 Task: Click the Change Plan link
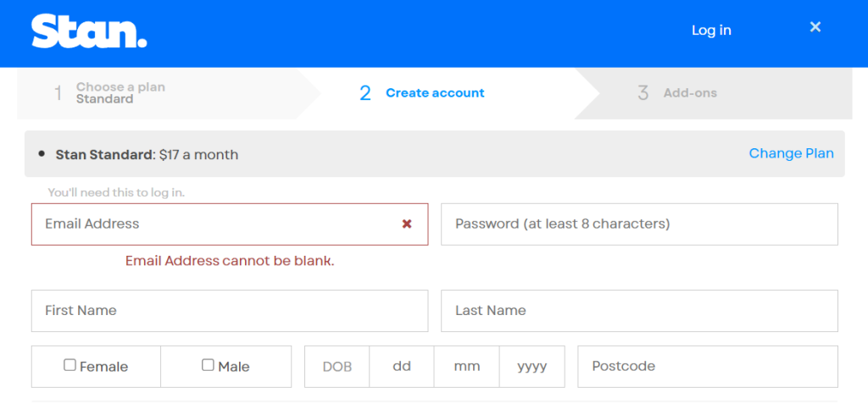[791, 153]
